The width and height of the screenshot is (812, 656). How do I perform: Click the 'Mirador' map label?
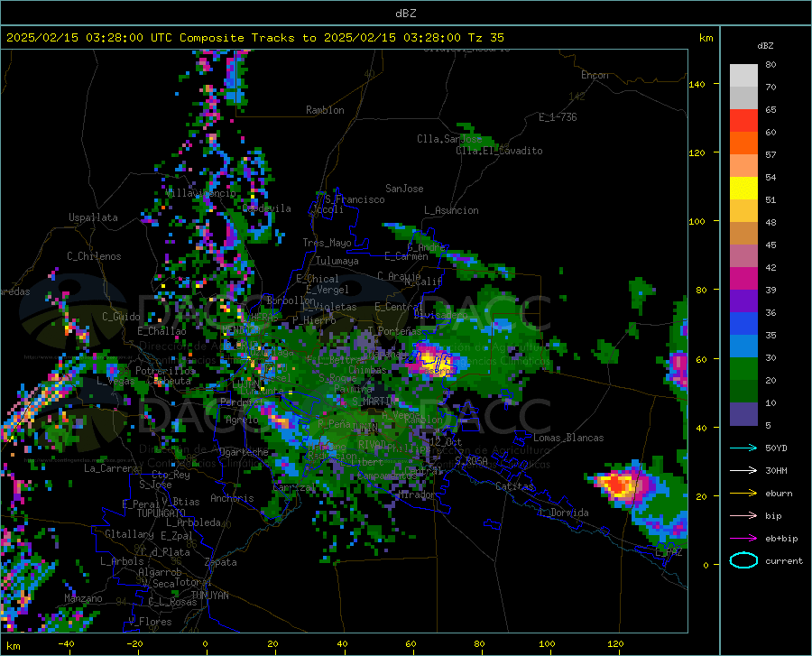pyautogui.click(x=417, y=495)
